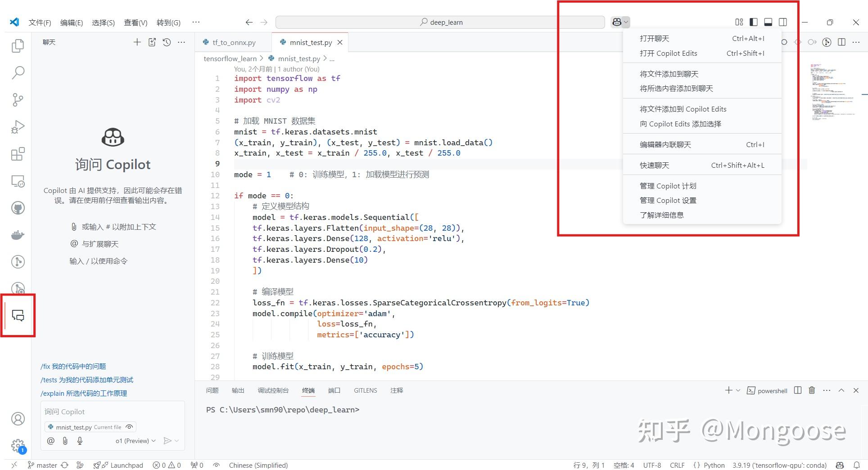
Task: Start a new chat with plus icon
Action: [137, 42]
